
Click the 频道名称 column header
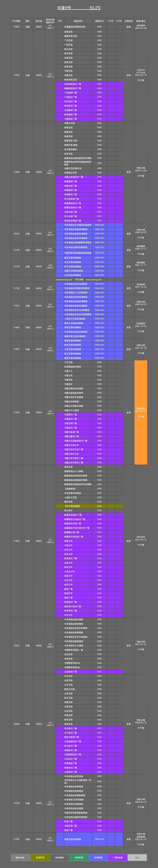click(78, 21)
